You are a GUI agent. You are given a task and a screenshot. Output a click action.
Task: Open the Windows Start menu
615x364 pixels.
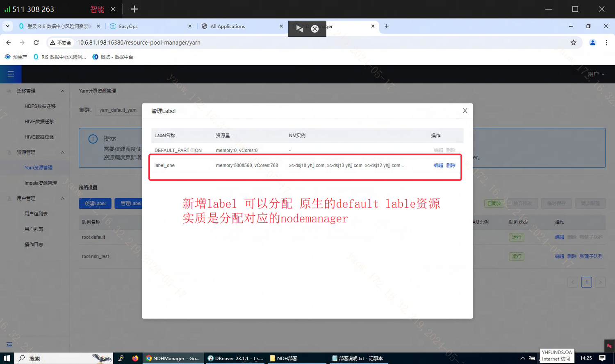tap(7, 358)
